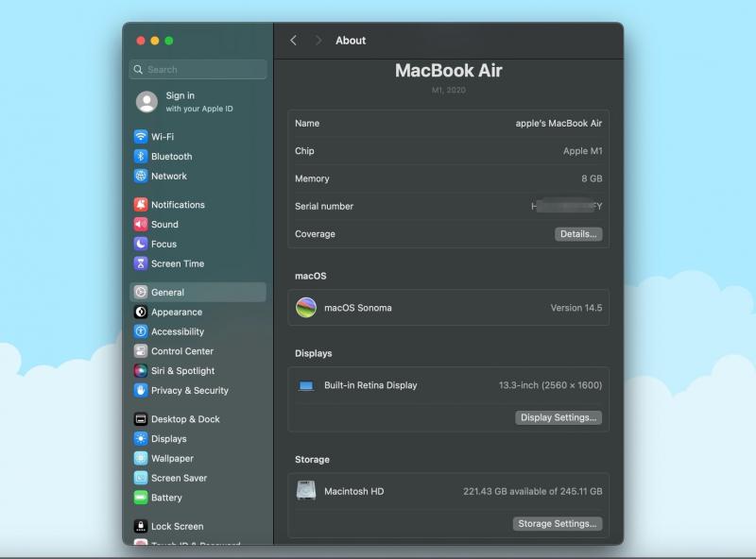Select the Wallpaper label
Screen dimensions: 756x559
click(172, 458)
